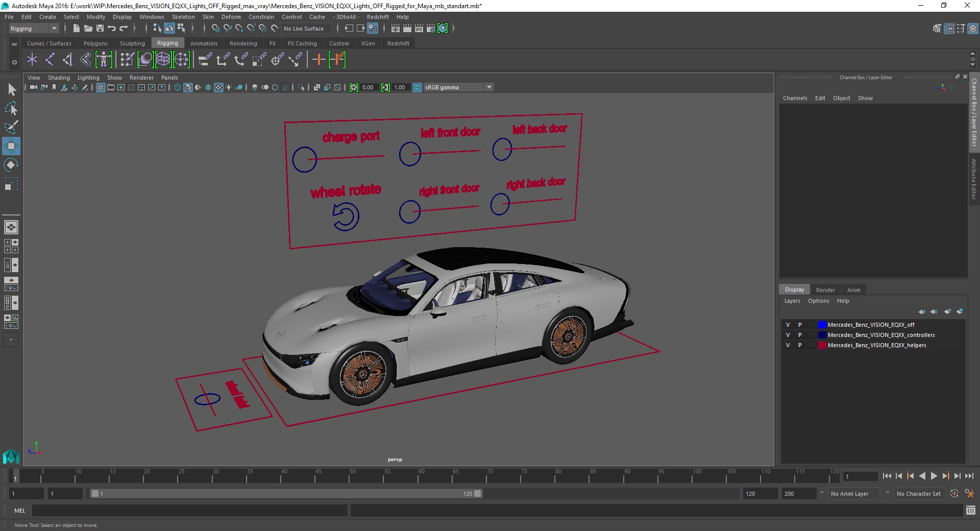Viewport: 980px width, 531px height.
Task: Click the Parent Constraint shelf icon
Action: click(205, 60)
